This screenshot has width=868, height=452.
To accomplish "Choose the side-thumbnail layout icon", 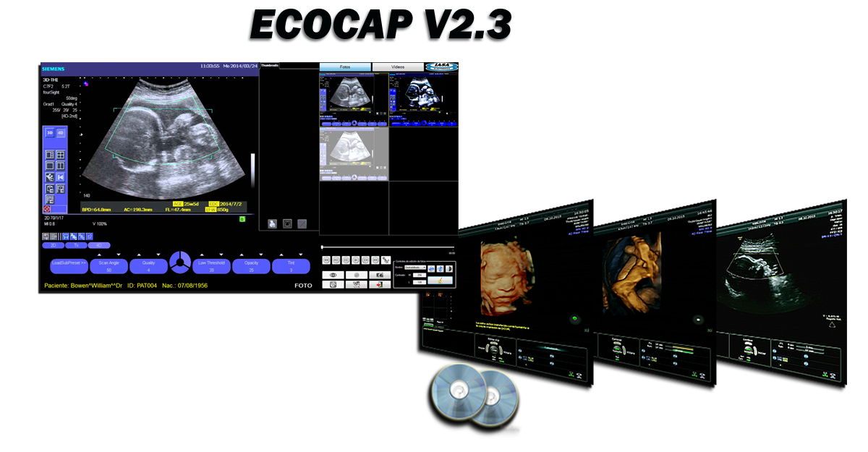I will (x=50, y=155).
